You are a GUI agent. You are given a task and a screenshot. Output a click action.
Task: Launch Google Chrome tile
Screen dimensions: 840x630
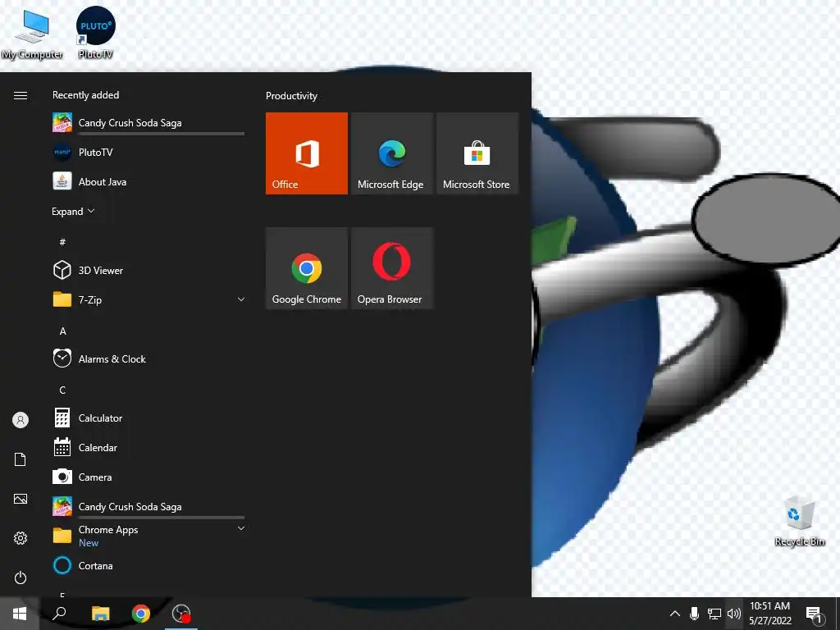[x=307, y=268]
